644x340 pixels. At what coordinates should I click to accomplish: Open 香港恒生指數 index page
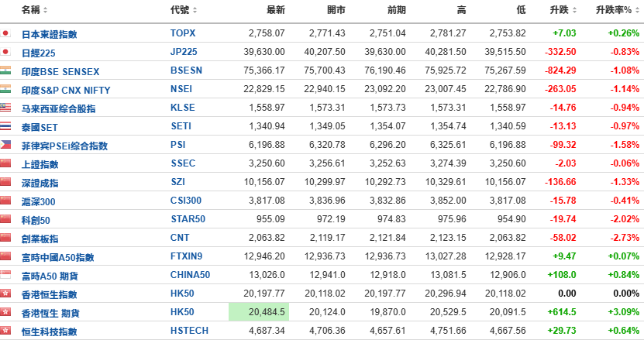pos(50,294)
